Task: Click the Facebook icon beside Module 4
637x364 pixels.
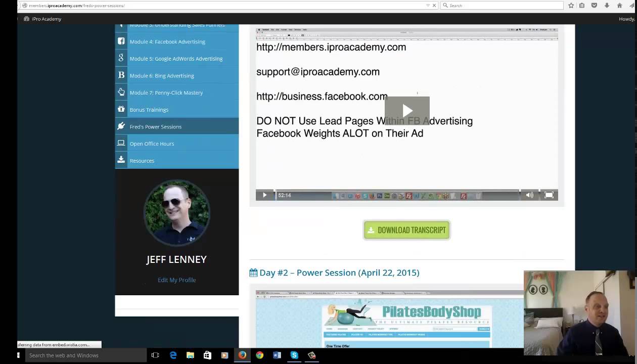Action: 121,41
